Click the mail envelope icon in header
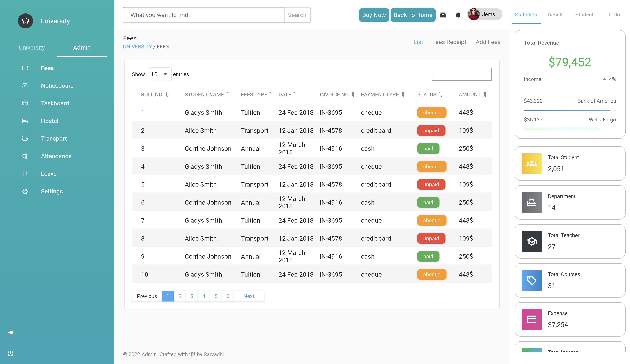The image size is (630, 364). 443,15
